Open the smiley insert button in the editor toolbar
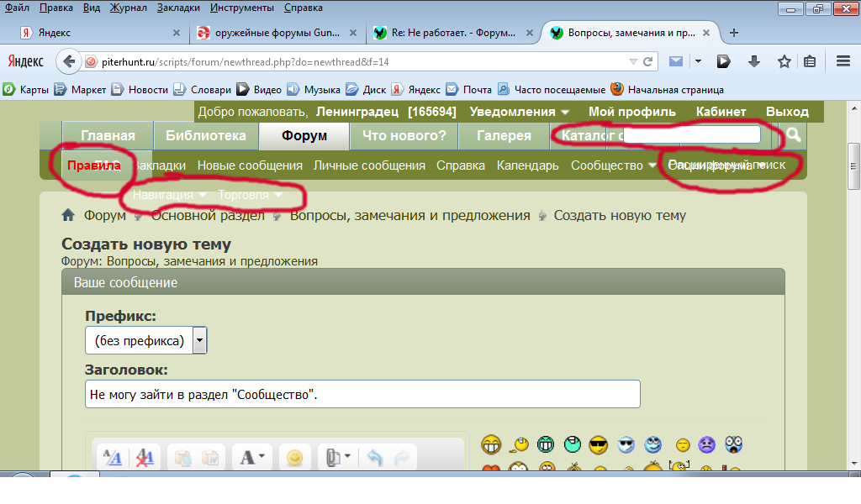The height and width of the screenshot is (504, 861). (294, 457)
